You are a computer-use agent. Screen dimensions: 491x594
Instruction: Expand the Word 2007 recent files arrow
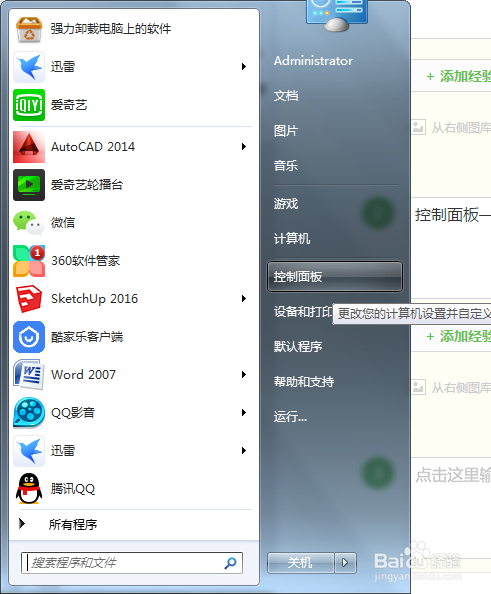click(244, 374)
